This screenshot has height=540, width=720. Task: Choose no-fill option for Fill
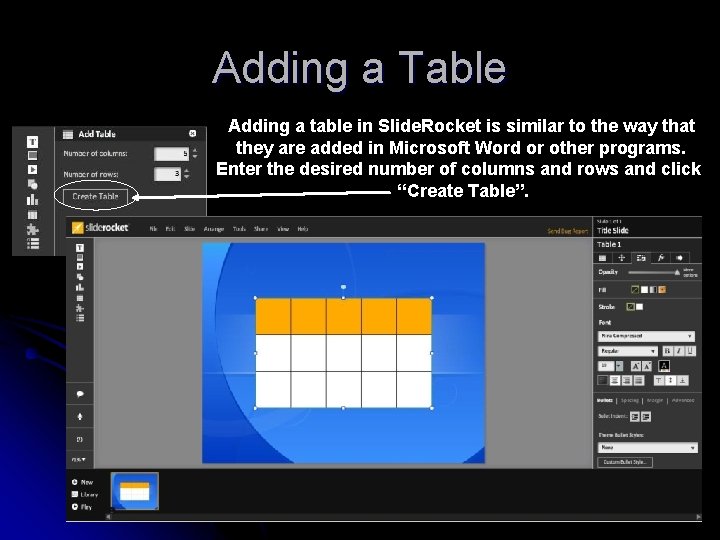tap(635, 290)
